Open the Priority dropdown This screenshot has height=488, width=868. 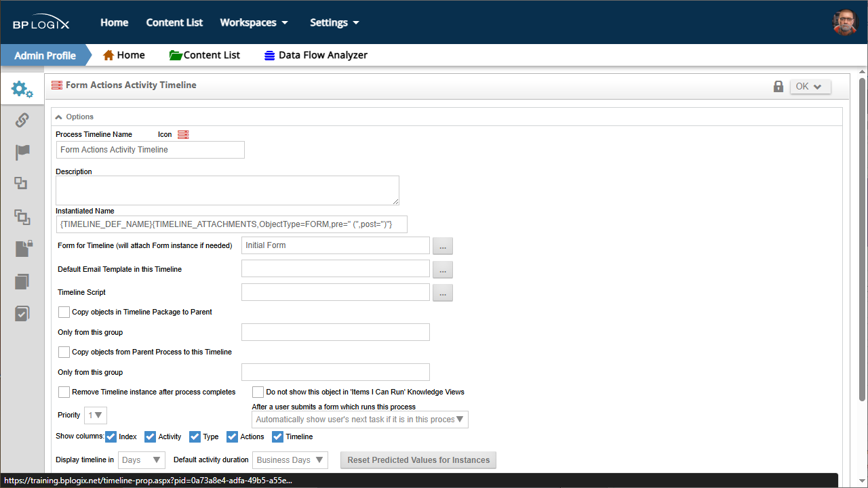96,415
